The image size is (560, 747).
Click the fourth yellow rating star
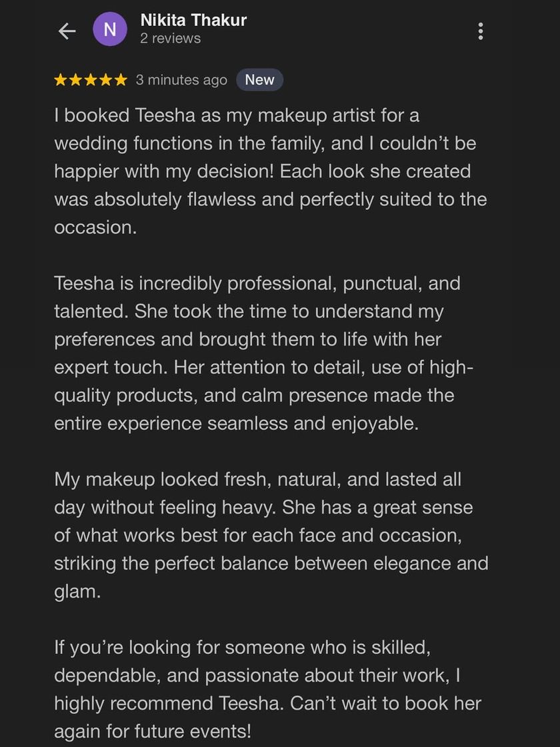pos(105,80)
